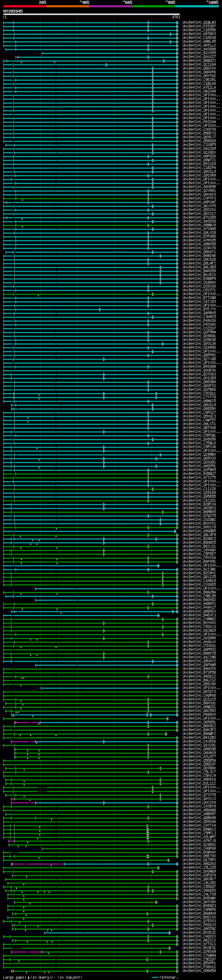This screenshot has width=222, height=980.
Task: Open hit UniRef100_P38011
Action: click(199, 967)
